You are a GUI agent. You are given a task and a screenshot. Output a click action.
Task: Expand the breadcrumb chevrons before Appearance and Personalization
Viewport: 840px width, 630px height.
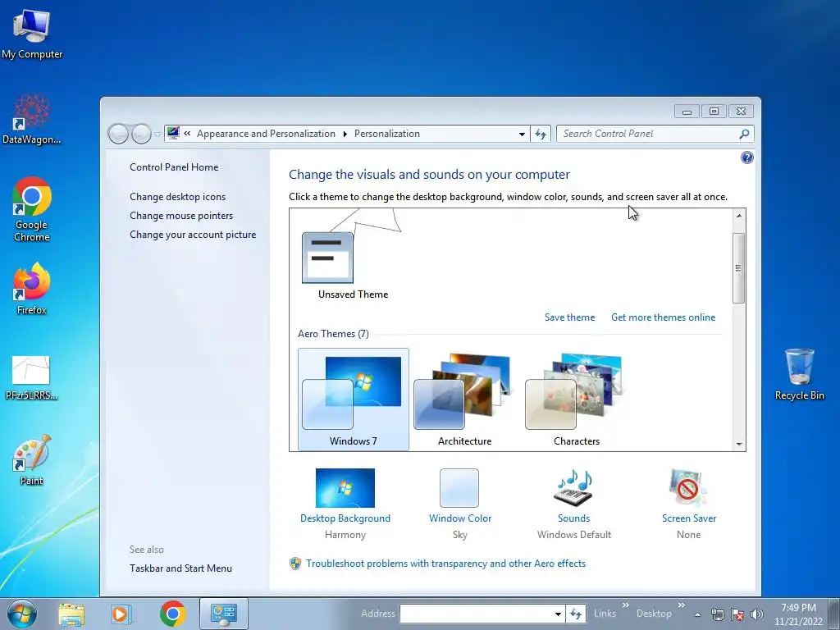coord(187,134)
